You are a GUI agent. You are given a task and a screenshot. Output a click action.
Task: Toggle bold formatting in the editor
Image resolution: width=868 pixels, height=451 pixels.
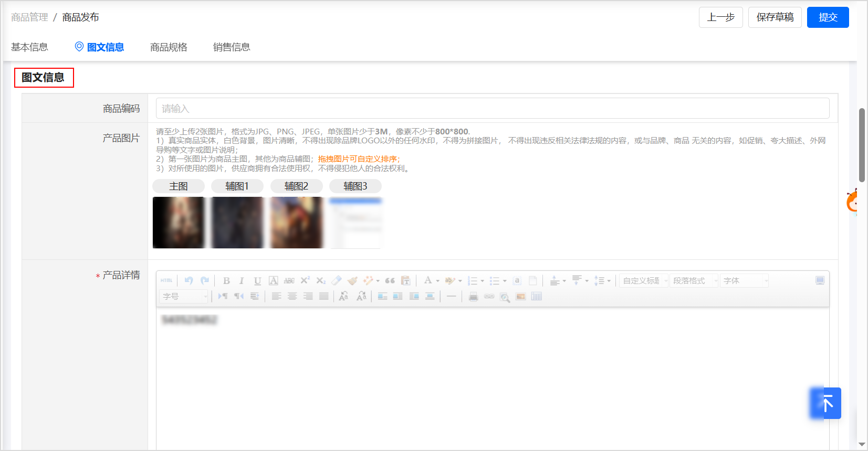point(226,281)
